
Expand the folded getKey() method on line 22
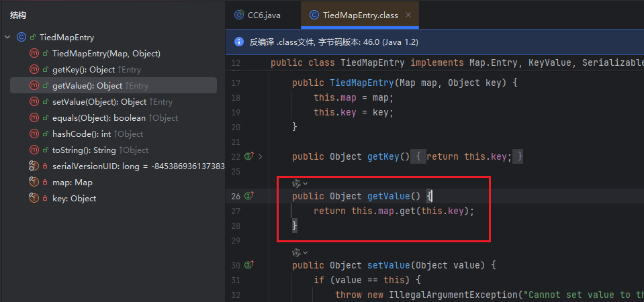261,156
